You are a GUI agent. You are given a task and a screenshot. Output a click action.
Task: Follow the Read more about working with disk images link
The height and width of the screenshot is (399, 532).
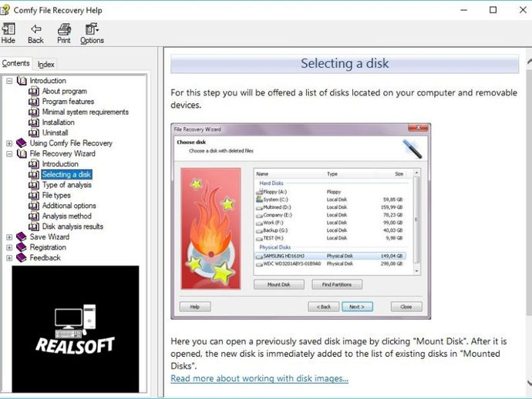click(x=260, y=378)
